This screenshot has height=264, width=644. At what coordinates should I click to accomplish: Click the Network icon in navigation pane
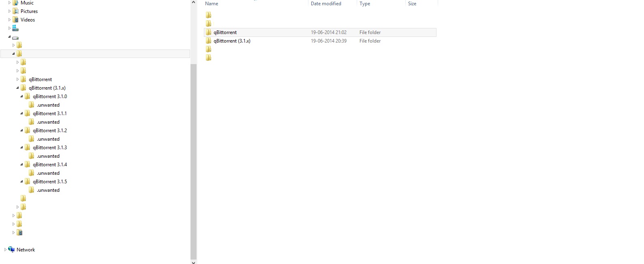pyautogui.click(x=11, y=249)
